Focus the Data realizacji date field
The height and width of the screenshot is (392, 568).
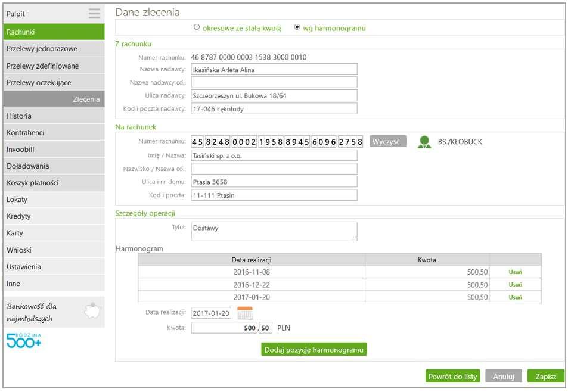click(211, 313)
